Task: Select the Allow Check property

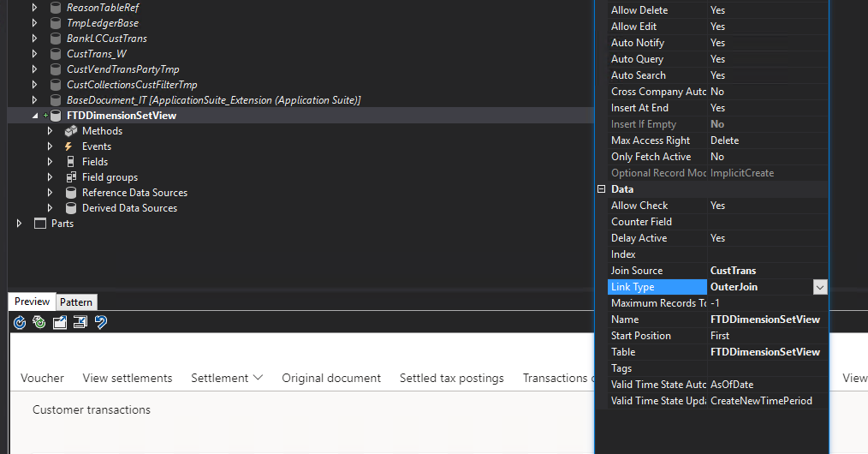Action: (x=718, y=206)
